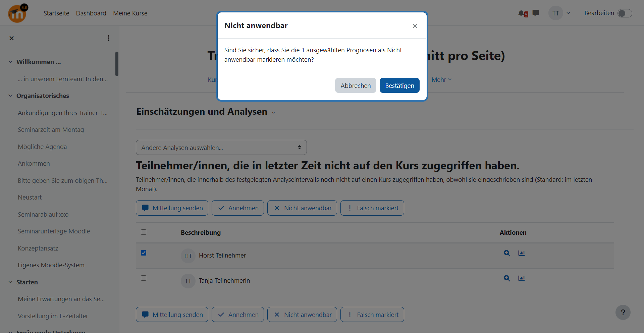This screenshot has width=644, height=333.
Task: Click the bottom Nicht anwendbar button
Action: point(302,315)
